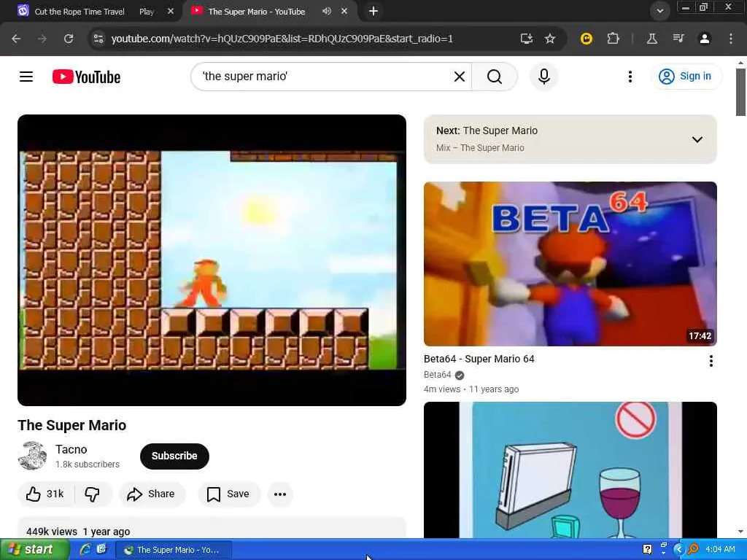Start voice search with microphone

543,76
